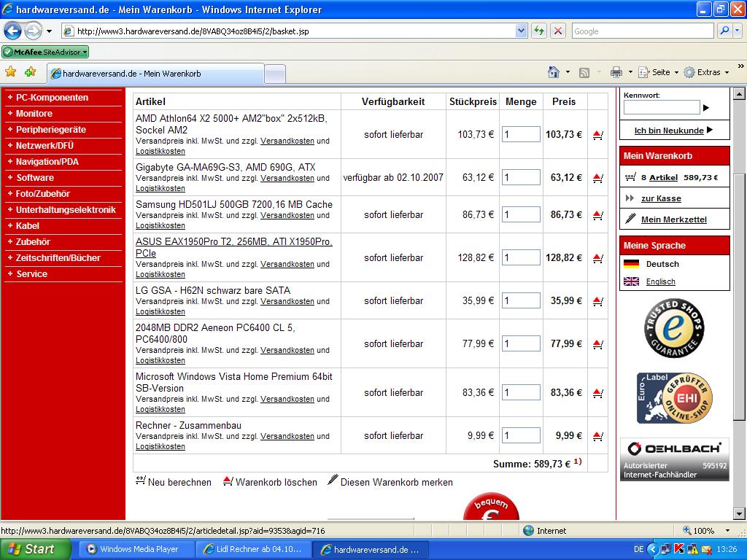This screenshot has width=747, height=560.
Task: Open the Windows Start menu
Action: [35, 549]
